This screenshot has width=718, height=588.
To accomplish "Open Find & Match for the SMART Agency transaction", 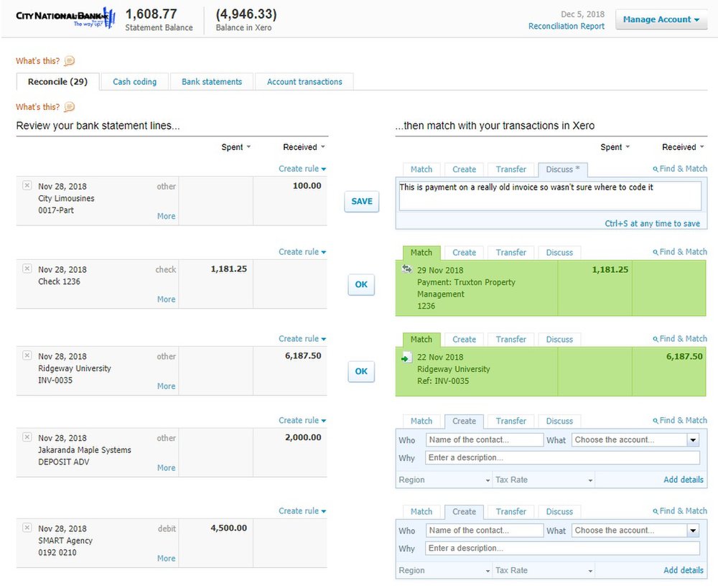I will tap(680, 510).
